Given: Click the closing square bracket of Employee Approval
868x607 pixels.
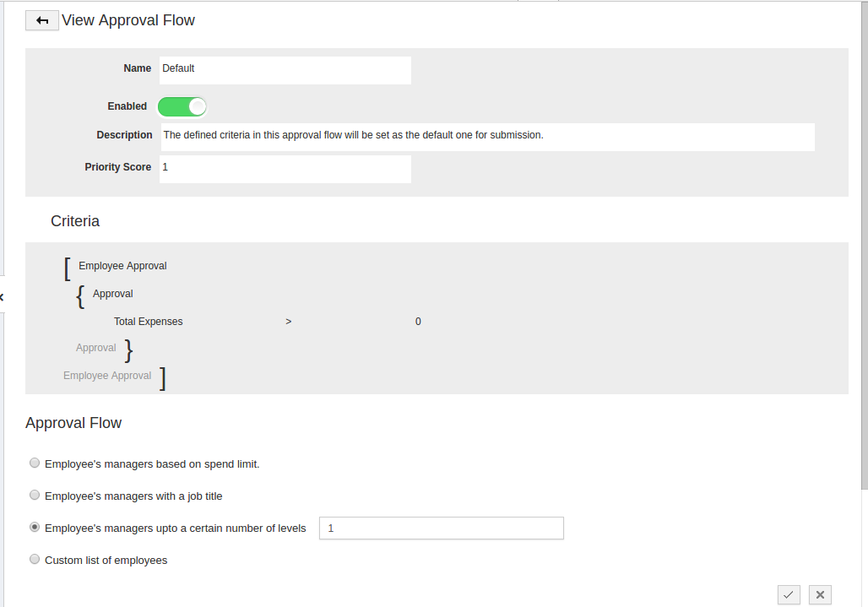Looking at the screenshot, I should [x=162, y=378].
